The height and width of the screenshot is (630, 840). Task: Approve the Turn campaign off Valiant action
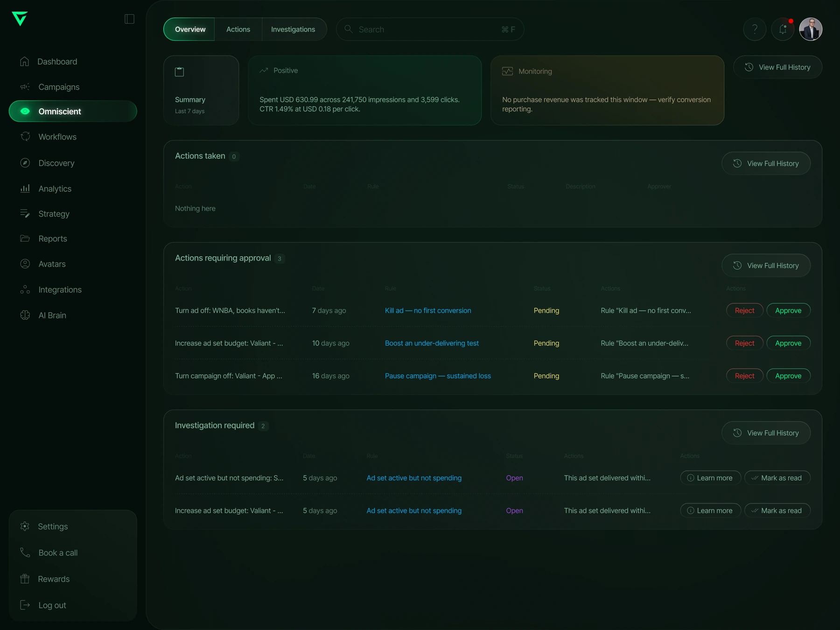click(x=788, y=376)
